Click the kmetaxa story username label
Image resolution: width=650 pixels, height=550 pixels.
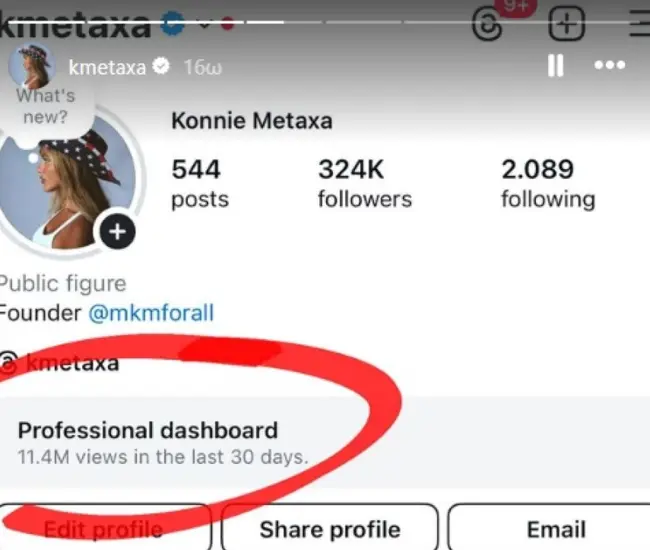107,67
